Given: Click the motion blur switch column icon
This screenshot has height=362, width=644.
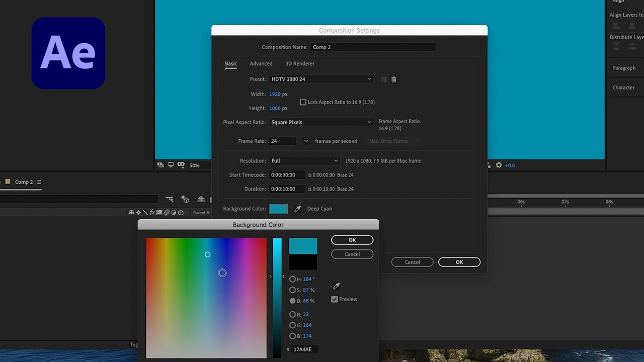Looking at the screenshot, I should tap(167, 213).
